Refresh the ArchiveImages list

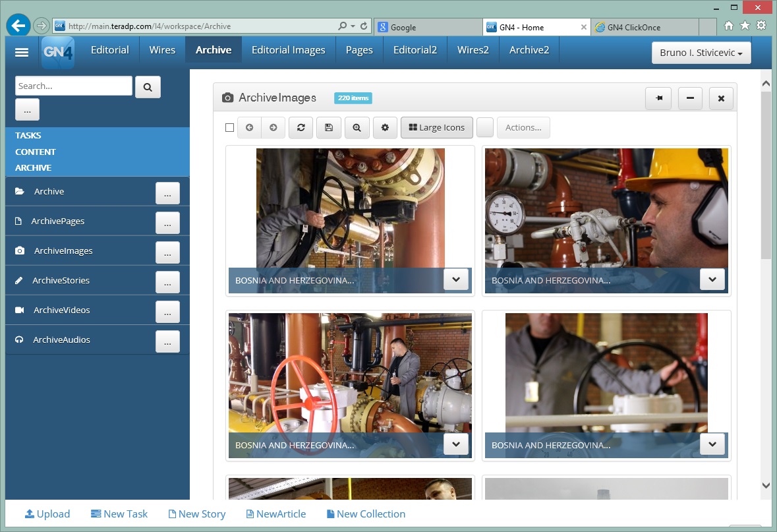tap(301, 127)
